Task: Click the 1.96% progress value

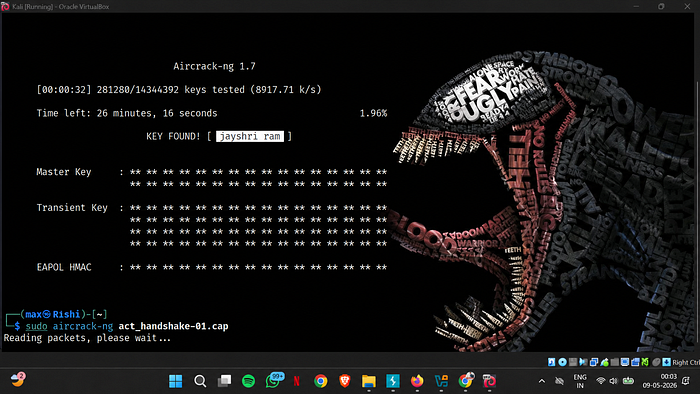Action: 373,113
